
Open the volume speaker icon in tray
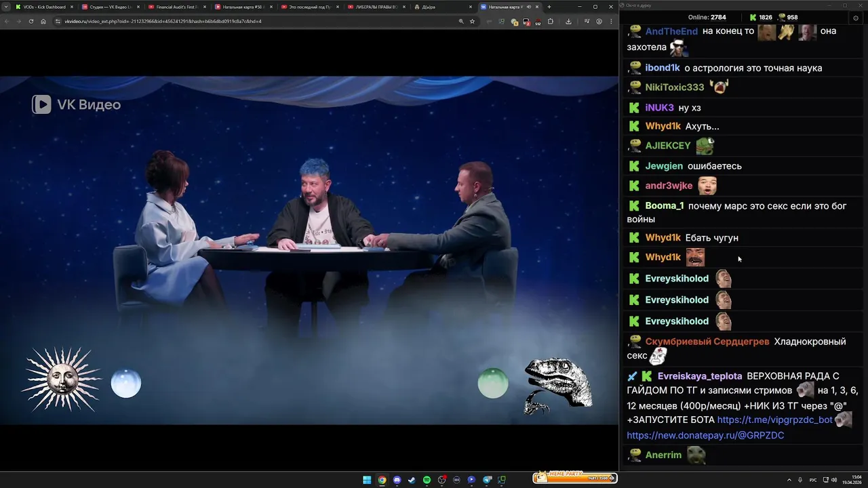834,480
